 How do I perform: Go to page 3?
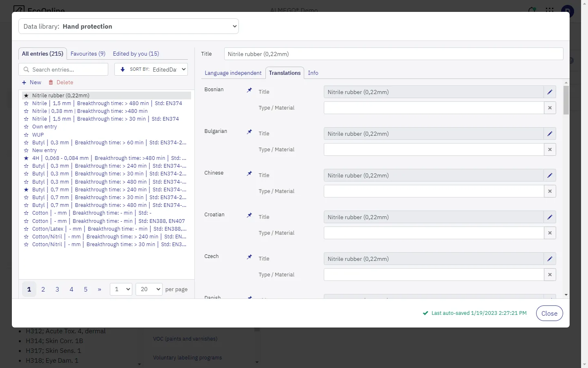(x=57, y=289)
